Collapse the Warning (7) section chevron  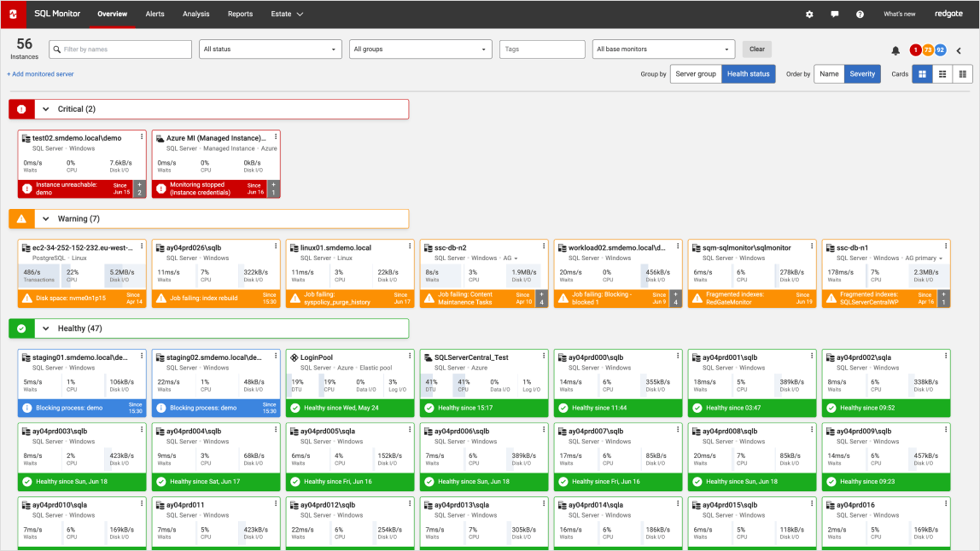45,218
